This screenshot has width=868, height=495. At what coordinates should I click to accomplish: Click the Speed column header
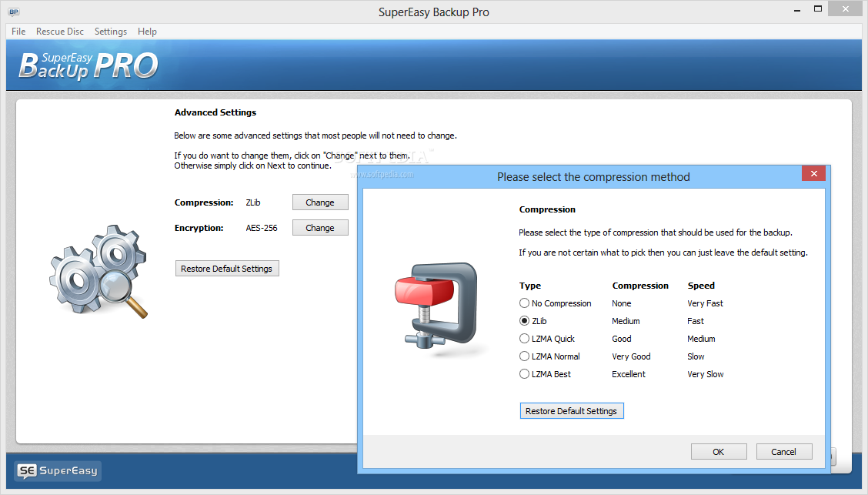point(701,286)
